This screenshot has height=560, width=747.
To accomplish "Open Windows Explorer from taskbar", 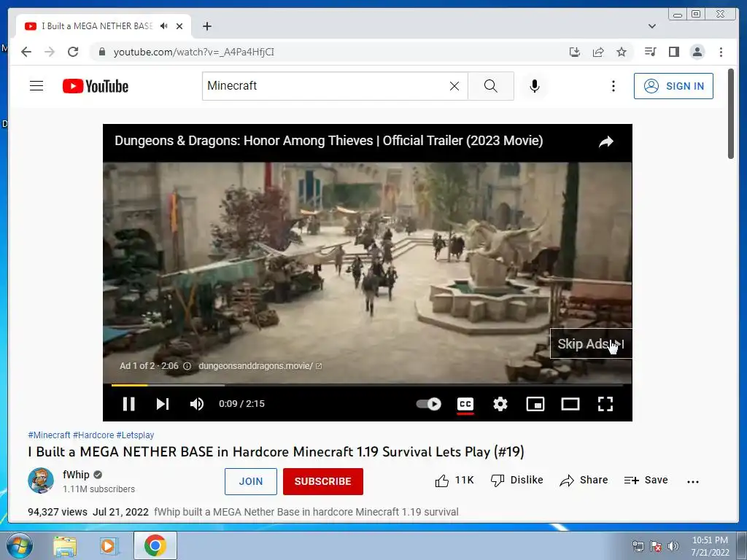I will [65, 545].
